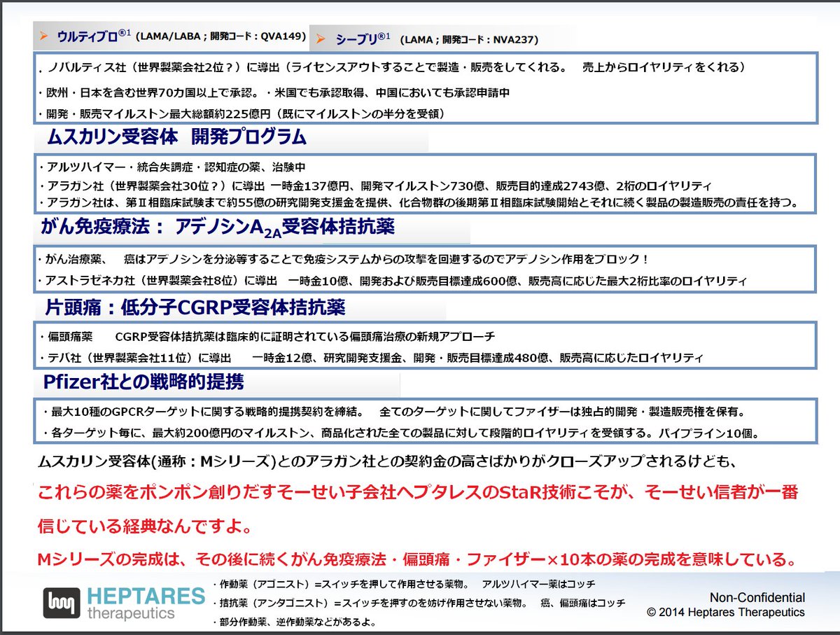Click the アストラゼネカ社 一時金10億 line

[x=392, y=281]
